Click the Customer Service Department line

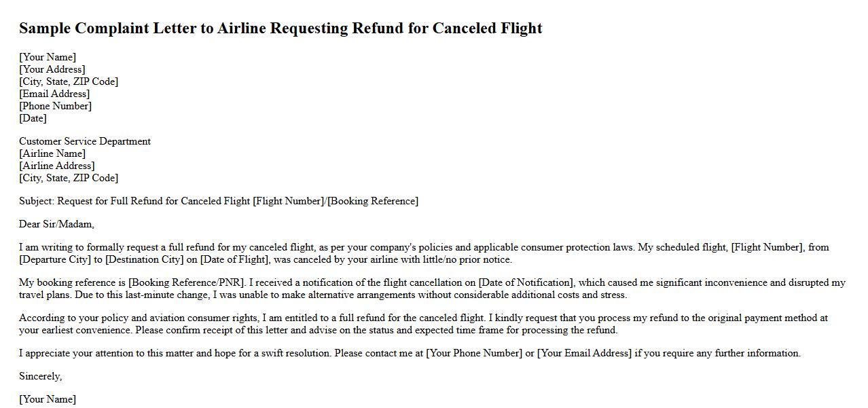tap(85, 141)
